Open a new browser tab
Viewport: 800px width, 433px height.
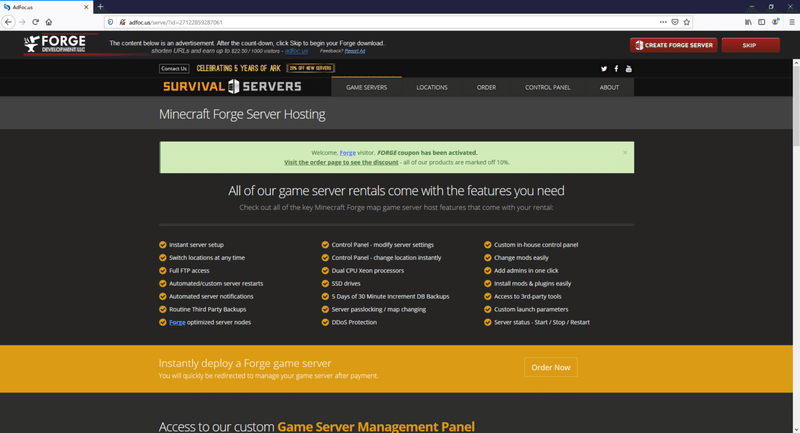[101, 7]
